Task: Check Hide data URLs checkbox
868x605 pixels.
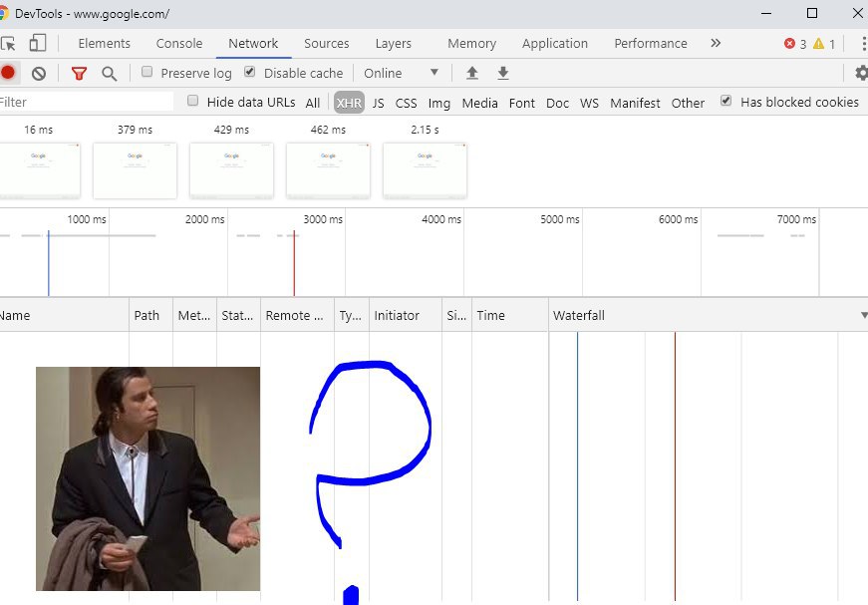Action: pos(192,101)
